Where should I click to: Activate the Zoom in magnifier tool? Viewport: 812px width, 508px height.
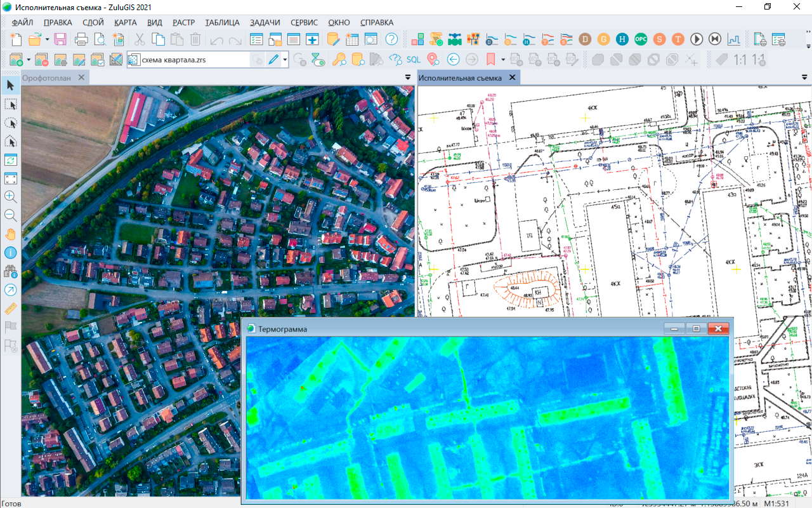click(11, 196)
